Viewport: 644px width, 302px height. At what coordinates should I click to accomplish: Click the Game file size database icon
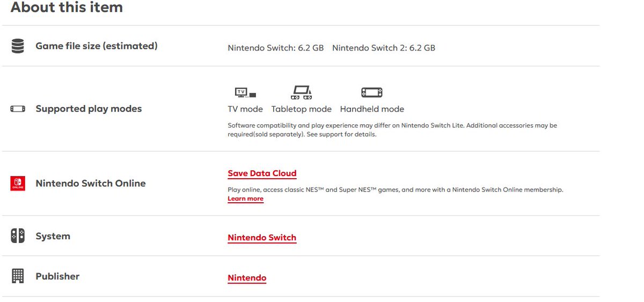(x=18, y=47)
